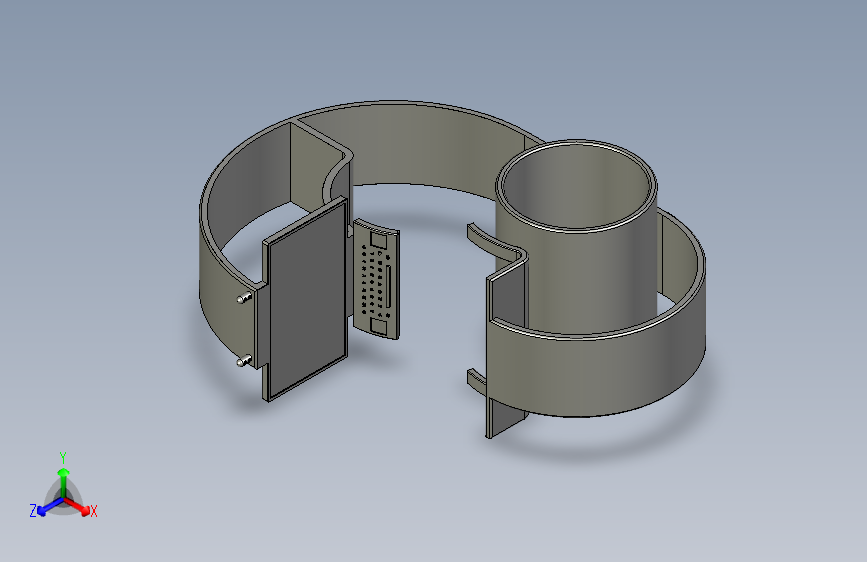Screen dimensions: 867x562
Task: Select the outer curved band wrapping the cylinder
Action: coord(597,371)
